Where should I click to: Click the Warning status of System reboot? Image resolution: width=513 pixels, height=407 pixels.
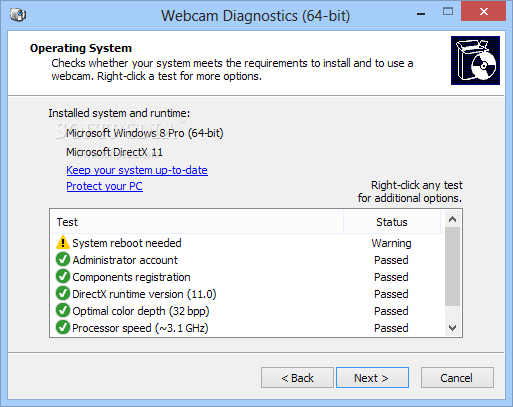(x=391, y=243)
